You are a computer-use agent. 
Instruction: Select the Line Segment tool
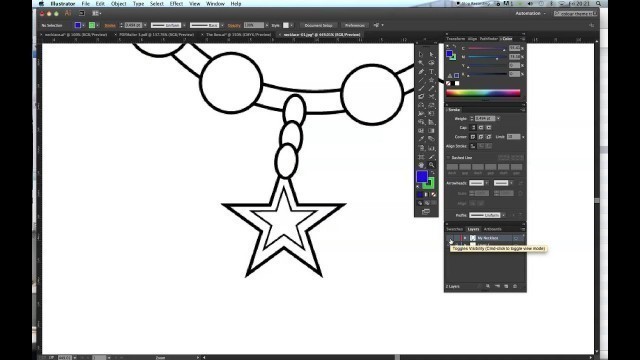coord(421,80)
